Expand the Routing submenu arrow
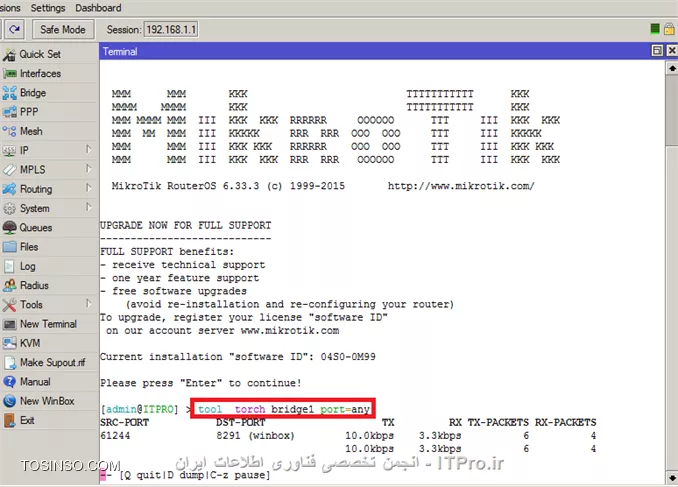Screen dimensions: 678x487 pos(89,188)
